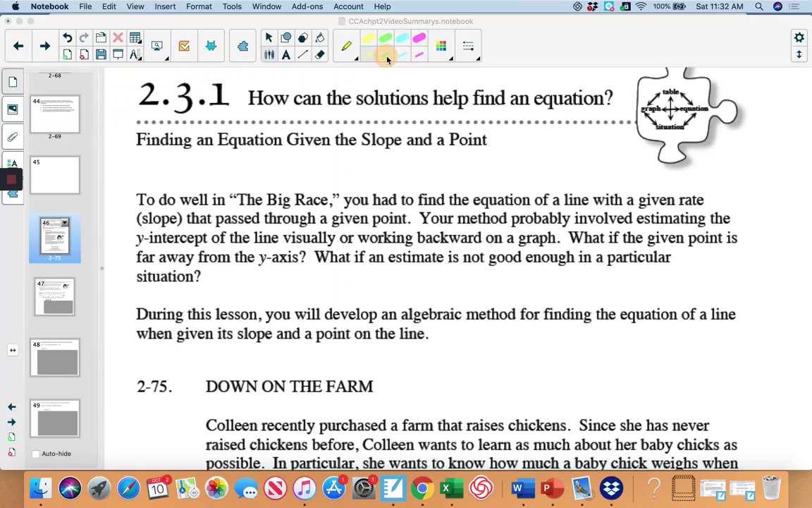Go to the previous page using toolbar back arrow

[x=18, y=46]
